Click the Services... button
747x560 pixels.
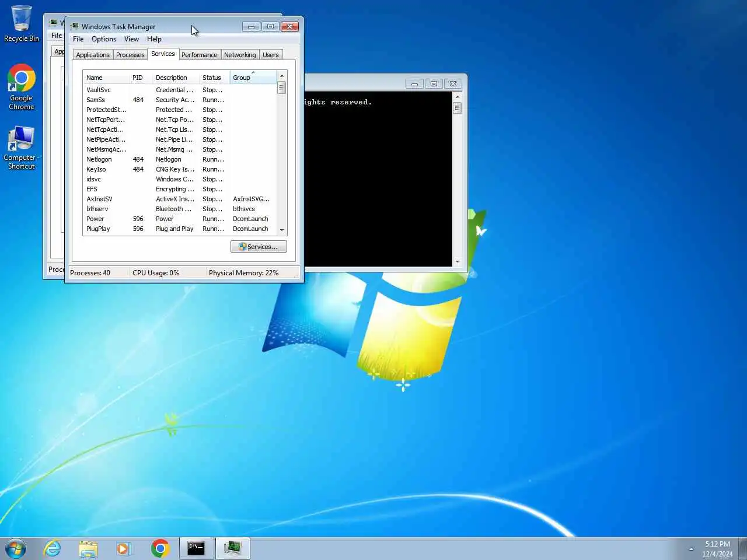click(259, 247)
